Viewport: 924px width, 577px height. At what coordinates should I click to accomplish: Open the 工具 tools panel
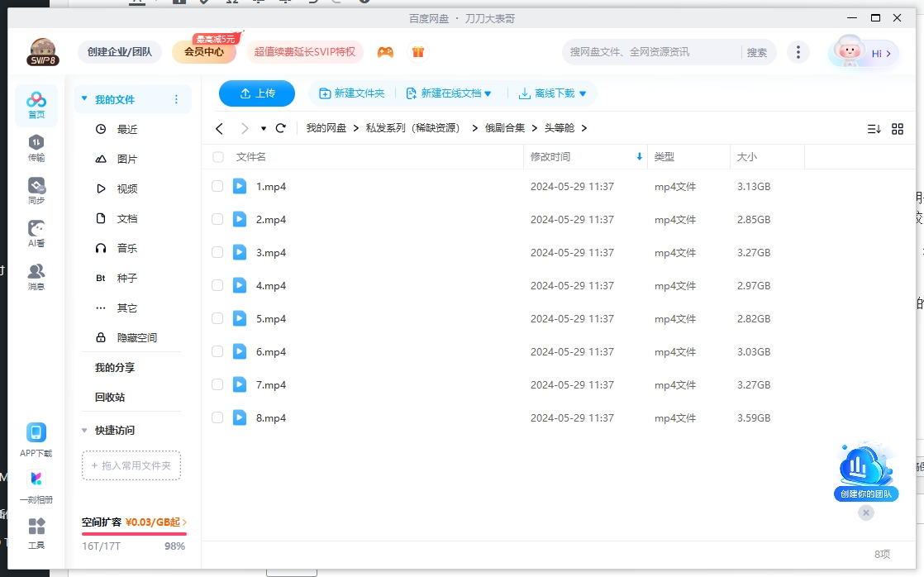36,533
